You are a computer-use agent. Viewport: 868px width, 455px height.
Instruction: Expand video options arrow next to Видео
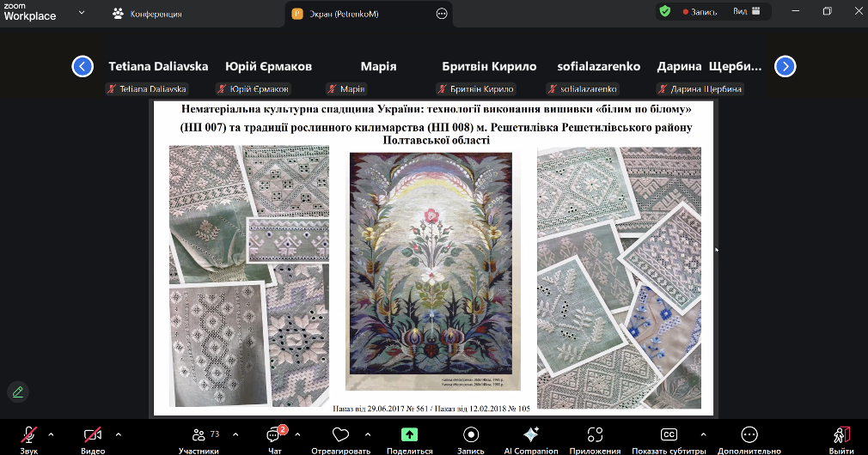[x=118, y=434]
